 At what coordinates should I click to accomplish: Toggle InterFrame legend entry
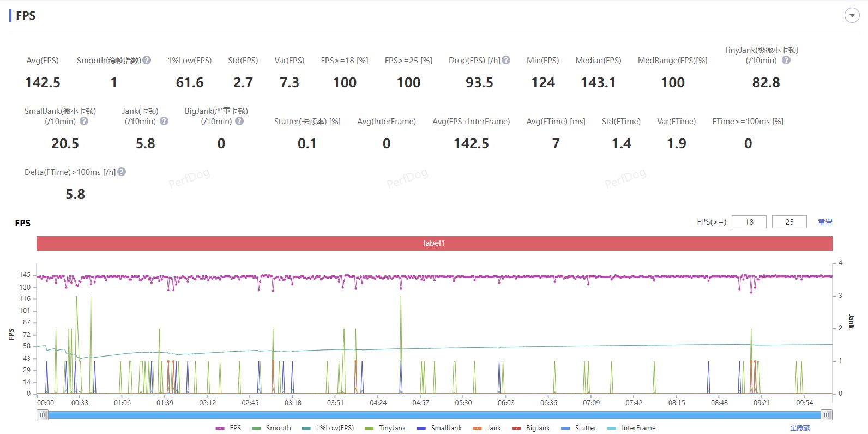632,428
